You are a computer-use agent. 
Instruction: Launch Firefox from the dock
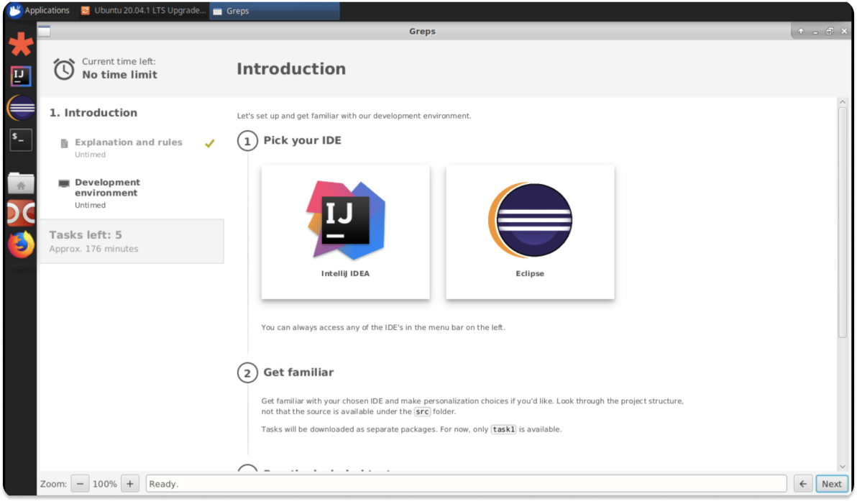[x=21, y=244]
